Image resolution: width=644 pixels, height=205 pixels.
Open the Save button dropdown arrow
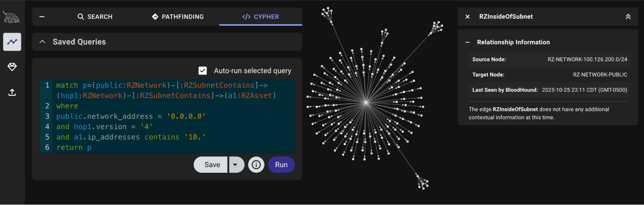tap(235, 165)
